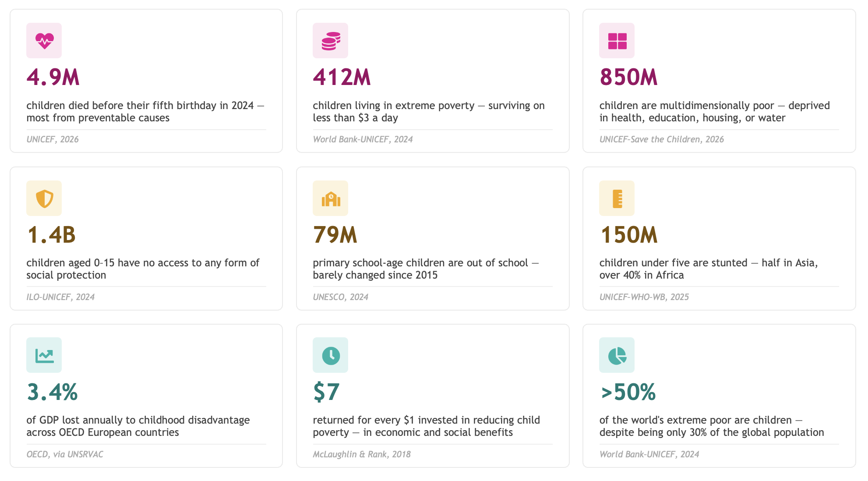Click the shield icon above 1.4B
The height and width of the screenshot is (481, 868).
coord(44,198)
